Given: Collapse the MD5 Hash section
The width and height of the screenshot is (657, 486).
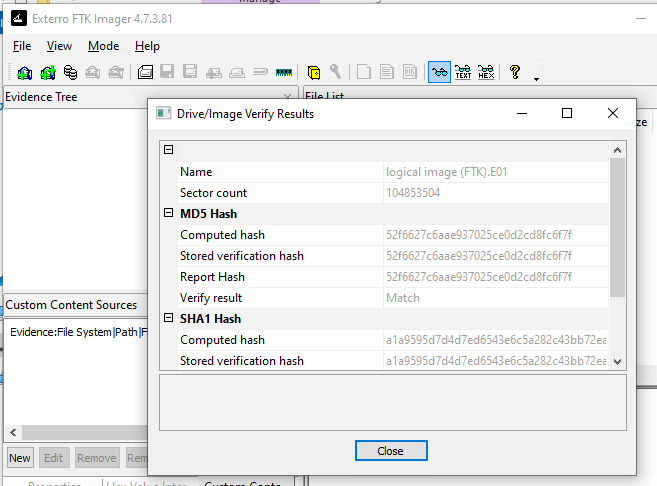Looking at the screenshot, I should [x=168, y=213].
